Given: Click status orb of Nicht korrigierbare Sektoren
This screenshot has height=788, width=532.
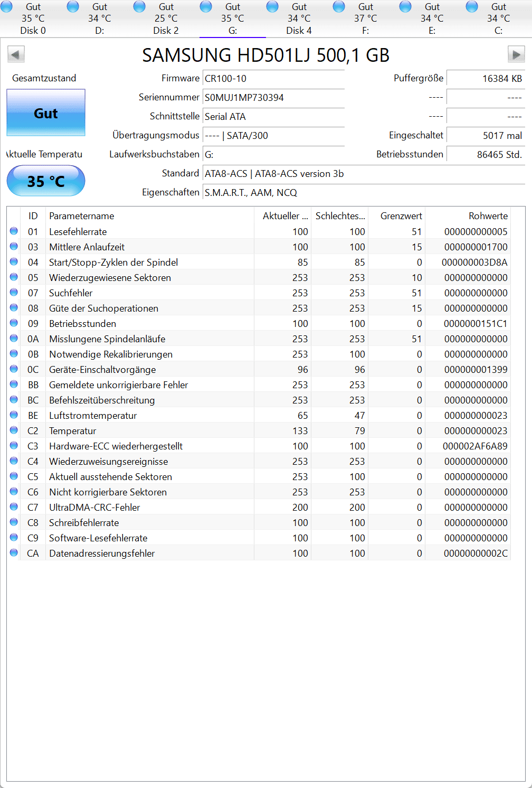Looking at the screenshot, I should point(14,491).
